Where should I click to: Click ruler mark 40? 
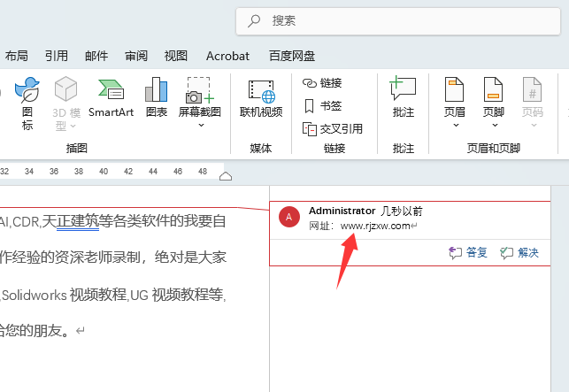coord(104,172)
